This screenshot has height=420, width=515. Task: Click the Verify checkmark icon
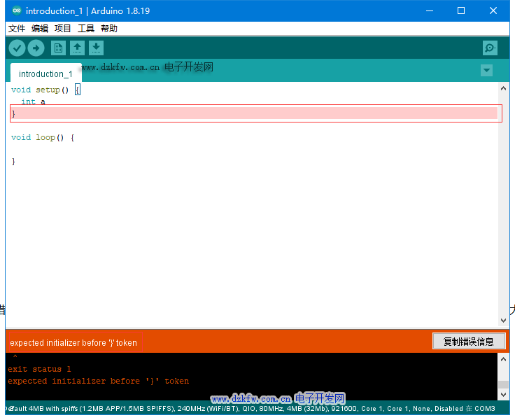17,48
